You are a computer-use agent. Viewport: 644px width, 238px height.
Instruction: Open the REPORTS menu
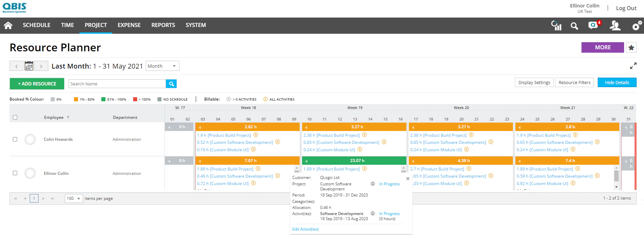tap(163, 25)
